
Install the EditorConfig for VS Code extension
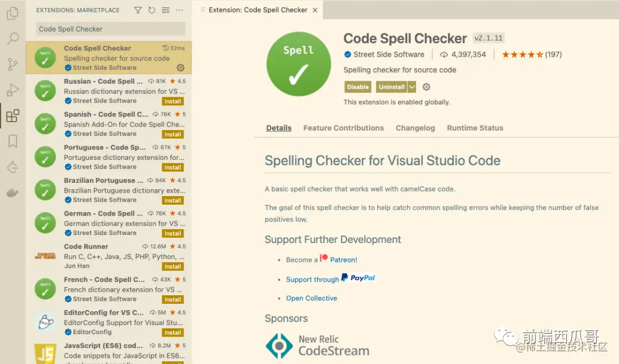pyautogui.click(x=173, y=333)
